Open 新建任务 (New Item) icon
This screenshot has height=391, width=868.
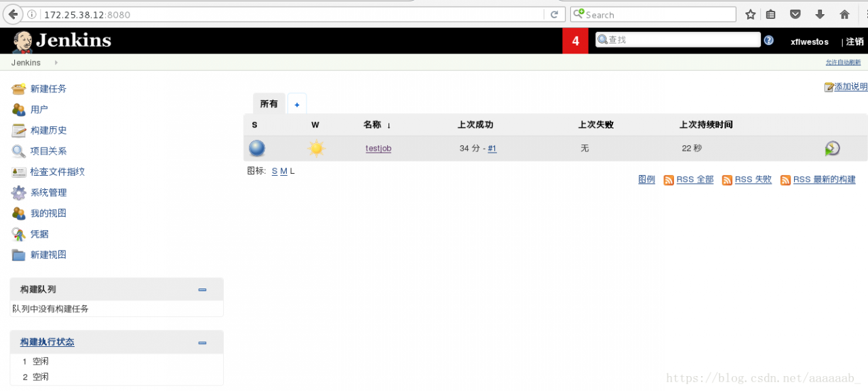point(18,89)
